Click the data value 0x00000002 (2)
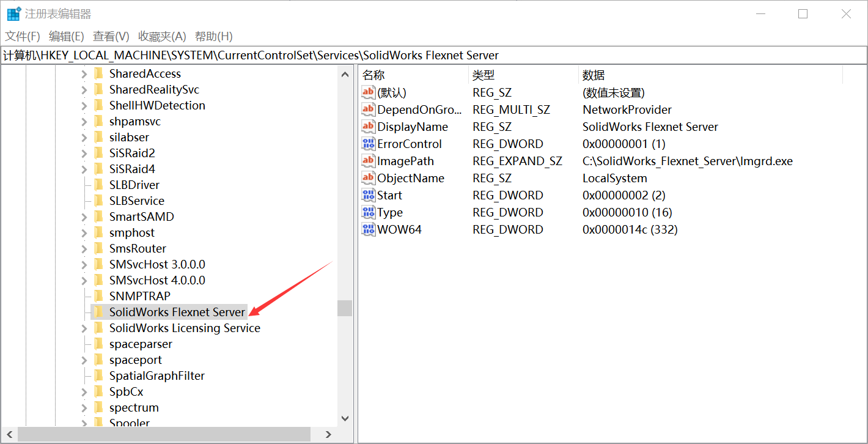The image size is (868, 444). tap(624, 195)
